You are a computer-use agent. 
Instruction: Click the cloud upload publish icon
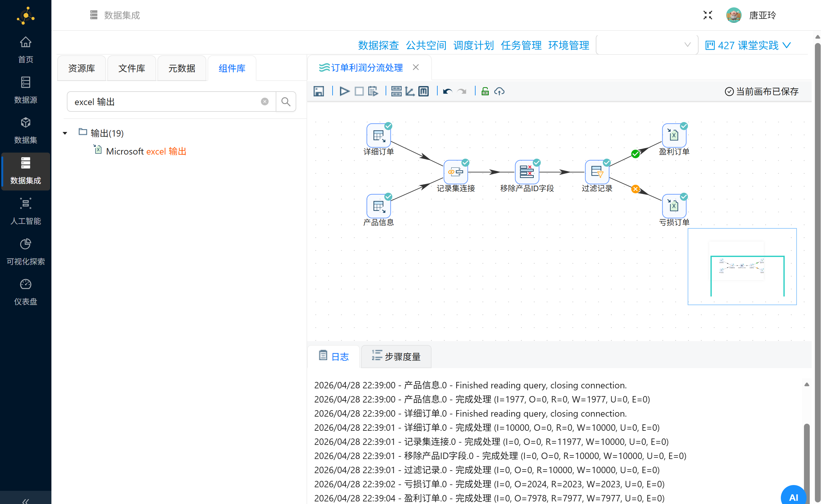[499, 91]
